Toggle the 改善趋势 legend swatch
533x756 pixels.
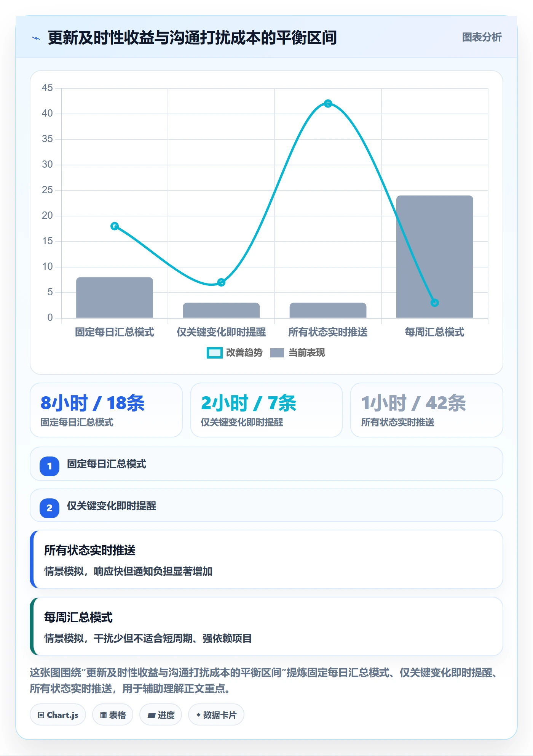tap(214, 353)
